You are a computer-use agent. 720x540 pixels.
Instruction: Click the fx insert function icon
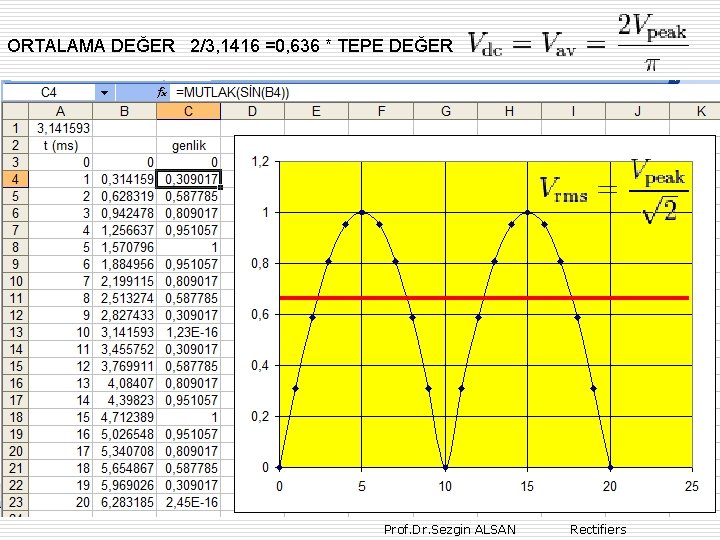162,93
